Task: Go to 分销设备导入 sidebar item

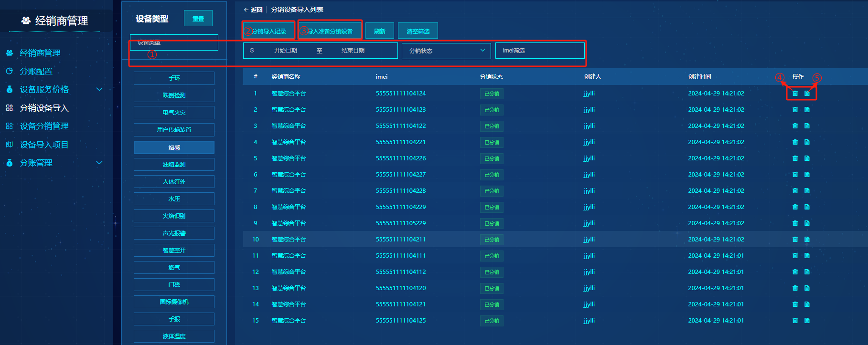Action: point(44,108)
